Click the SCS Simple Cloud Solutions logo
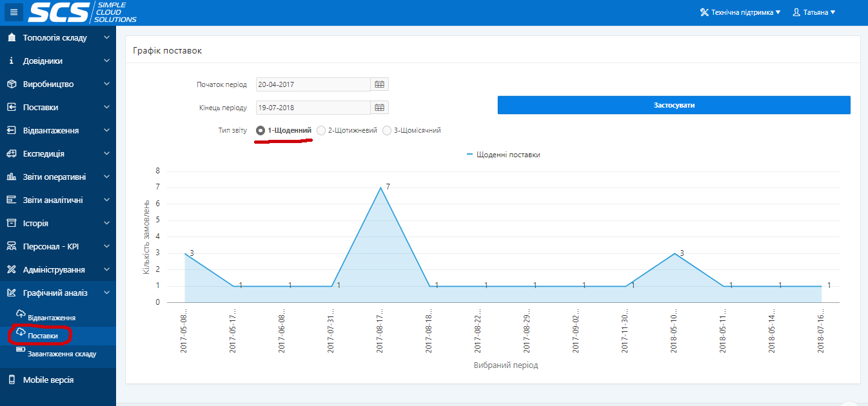868x406 pixels. click(83, 12)
